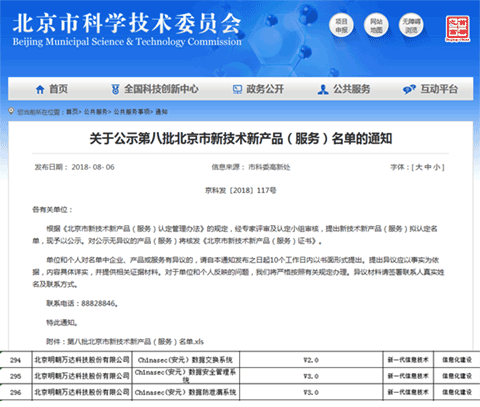The image size is (480, 407).
Task: Go to 公共服务 in the breadcrumb
Action: click(95, 112)
